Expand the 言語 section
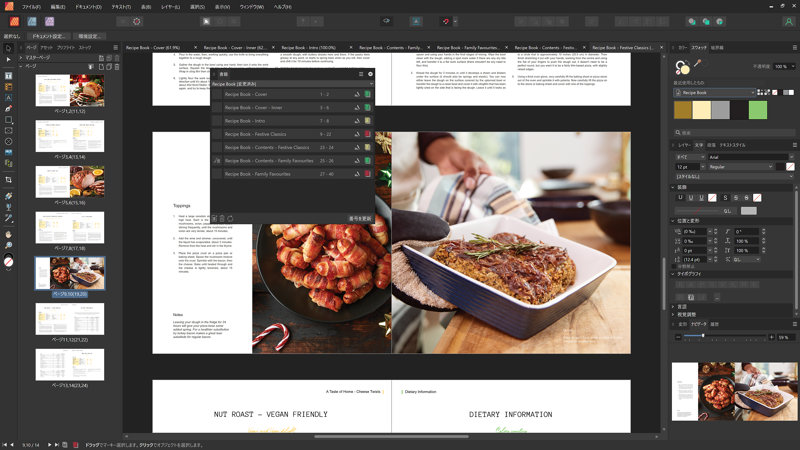 tap(673, 307)
